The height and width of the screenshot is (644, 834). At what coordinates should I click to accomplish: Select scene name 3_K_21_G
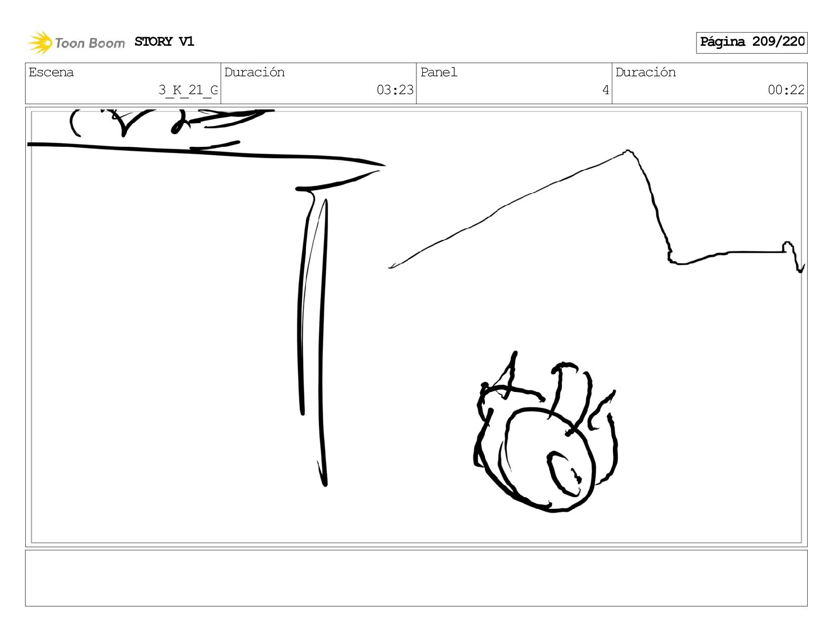[188, 90]
